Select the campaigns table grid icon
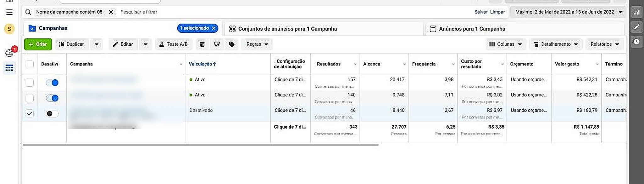Screen dimensions: 644x184 point(9,68)
